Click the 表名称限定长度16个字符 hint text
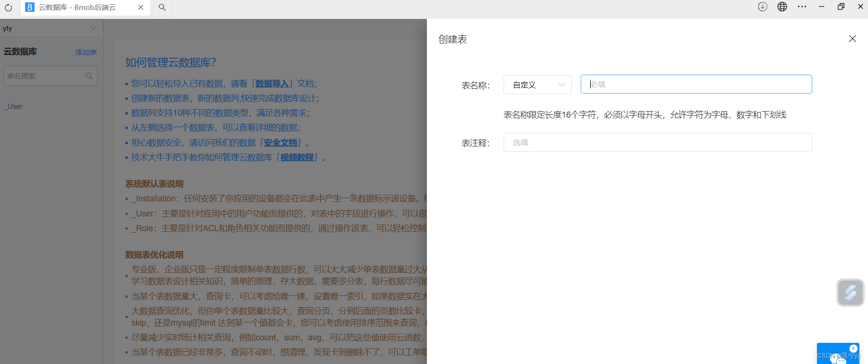868x364 pixels. pyautogui.click(x=645, y=115)
